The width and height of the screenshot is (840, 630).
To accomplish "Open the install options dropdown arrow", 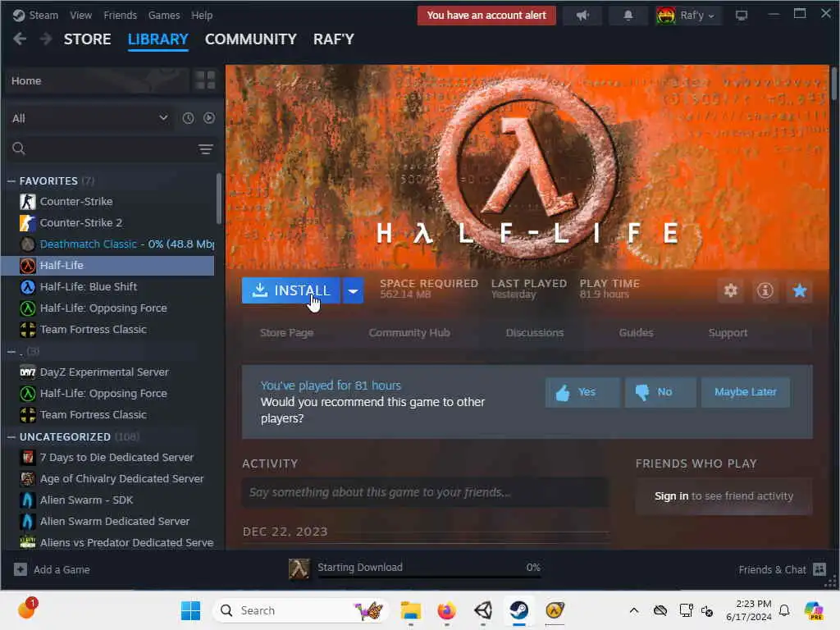I will [353, 290].
